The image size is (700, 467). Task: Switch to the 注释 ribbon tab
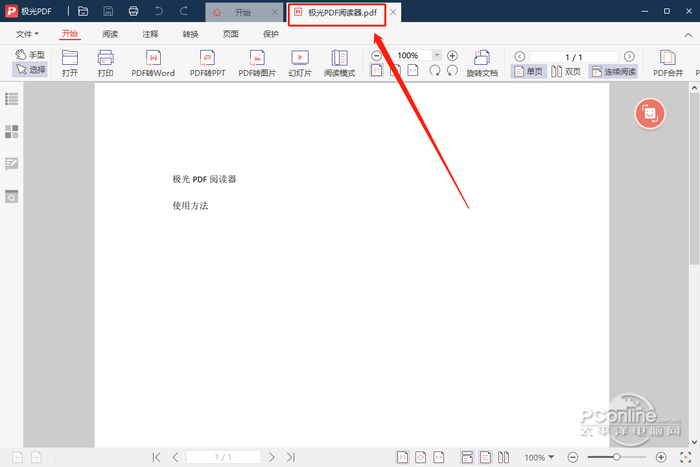coord(150,34)
